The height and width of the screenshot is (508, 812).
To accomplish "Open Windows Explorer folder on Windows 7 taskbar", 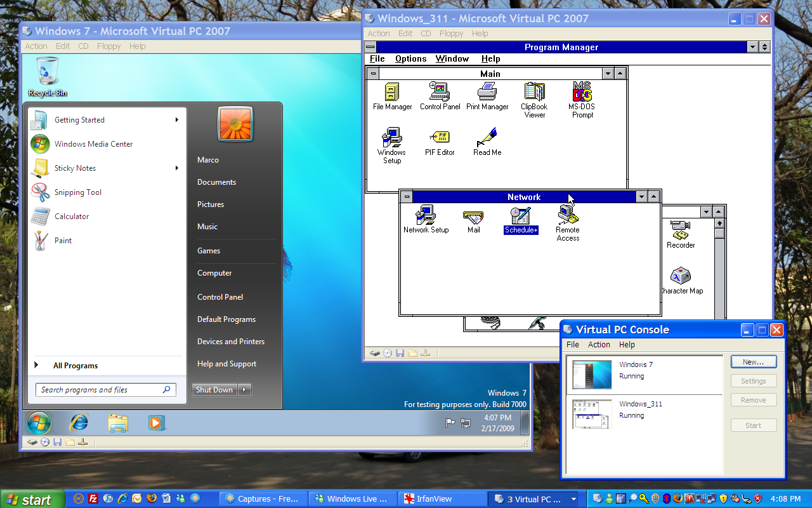I will (118, 423).
